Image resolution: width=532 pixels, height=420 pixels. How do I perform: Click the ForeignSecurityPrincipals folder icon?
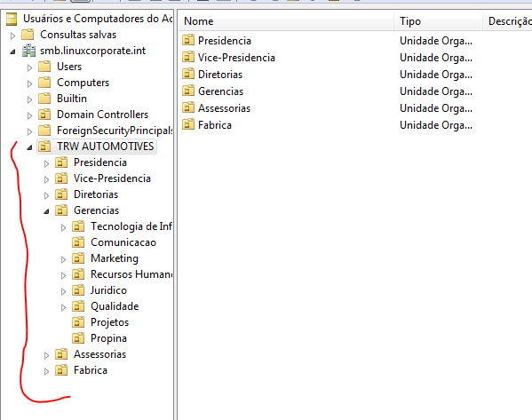pyautogui.click(x=44, y=131)
